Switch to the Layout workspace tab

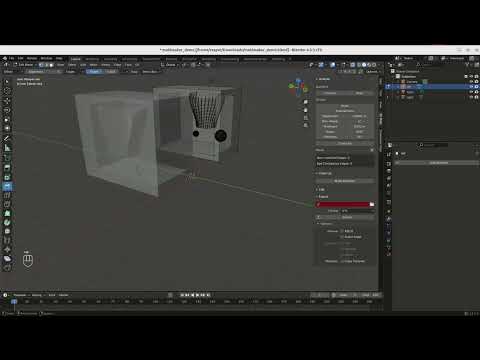pyautogui.click(x=76, y=59)
